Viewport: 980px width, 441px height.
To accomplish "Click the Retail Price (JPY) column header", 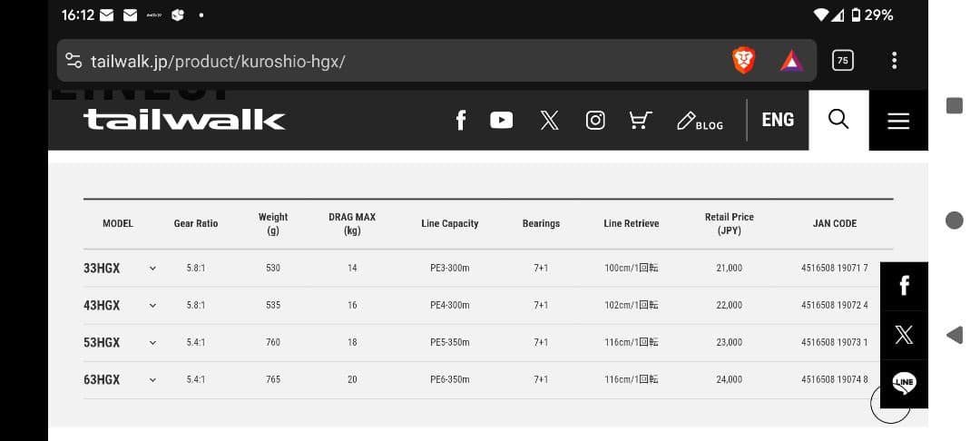I will click(x=730, y=223).
